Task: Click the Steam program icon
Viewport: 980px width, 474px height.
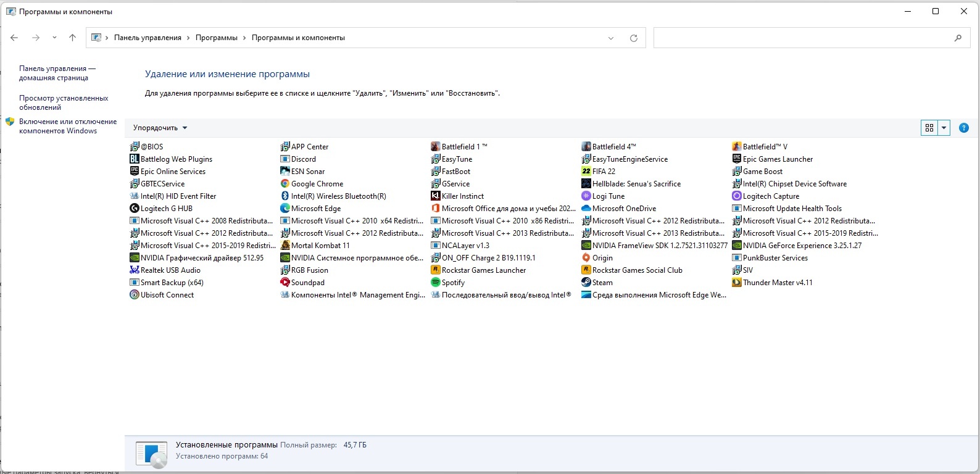Action: coord(586,283)
